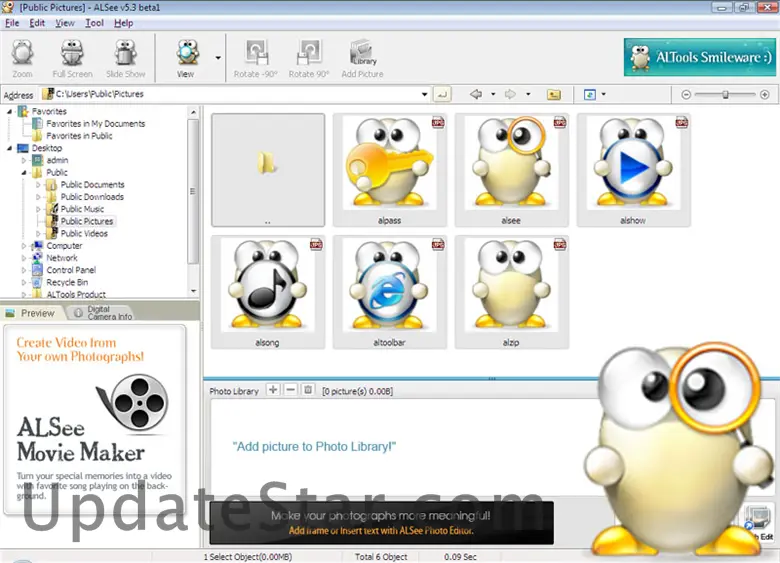Collapse the Public folder node
Image resolution: width=780 pixels, height=563 pixels.
[23, 172]
